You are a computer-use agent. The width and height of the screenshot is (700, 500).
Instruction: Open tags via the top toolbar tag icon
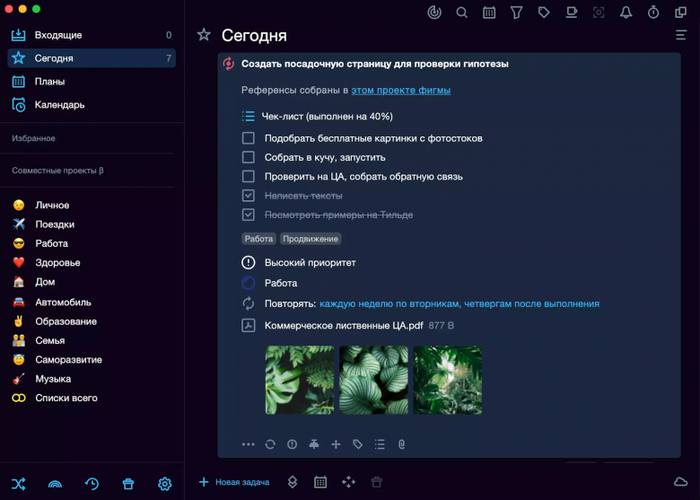click(x=544, y=13)
